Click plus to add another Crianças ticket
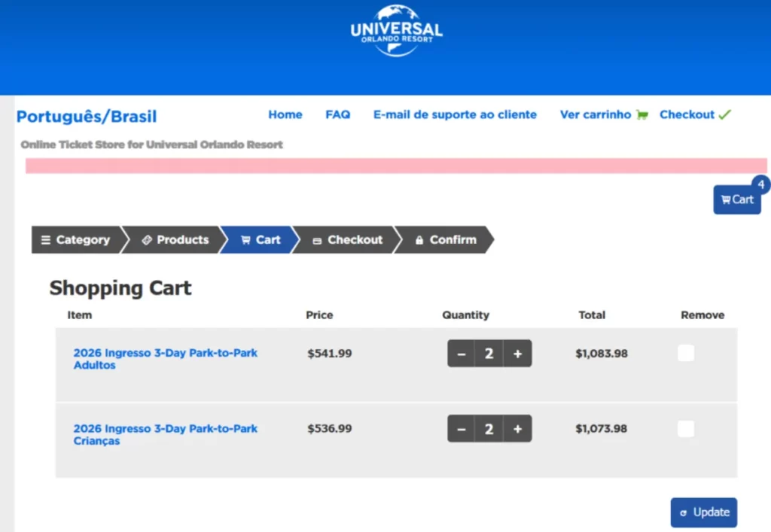 [x=517, y=428]
